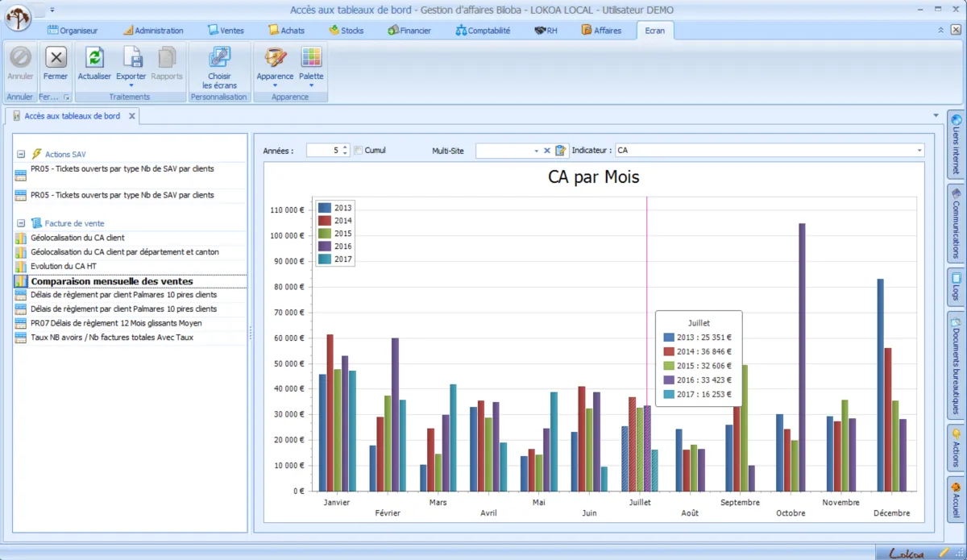Open the Liens internet side panel
The image size is (967, 560).
pos(956,144)
